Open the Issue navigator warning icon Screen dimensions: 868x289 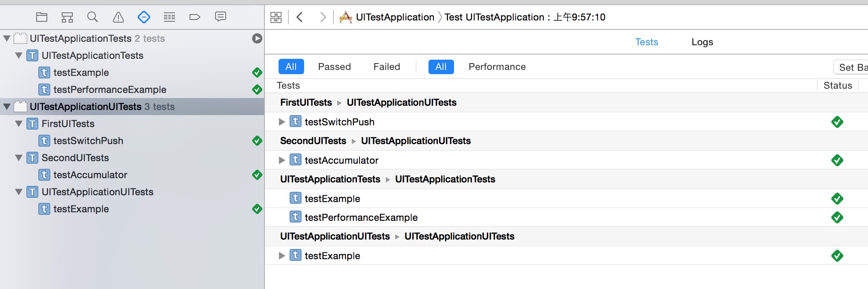[x=118, y=17]
